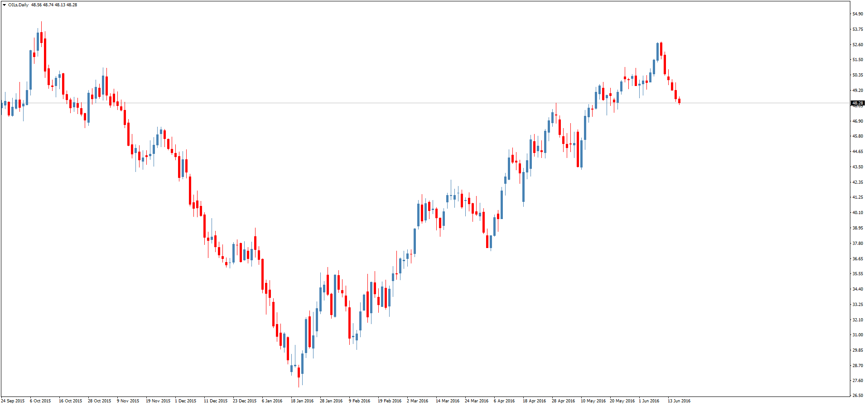Select the 6 Oct 2015 date label

click(40, 401)
